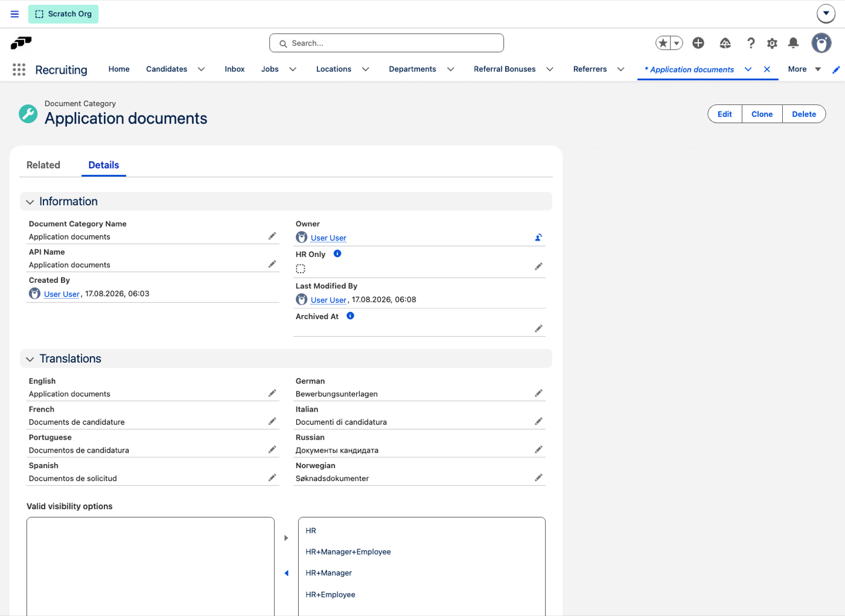The height and width of the screenshot is (616, 845).
Task: Toggle the HR Only checkbox
Action: (301, 268)
